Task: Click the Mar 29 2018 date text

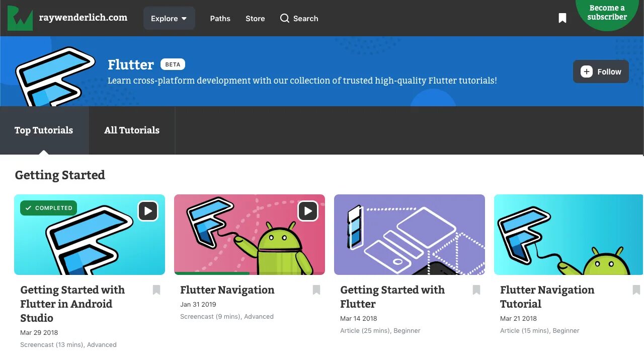Action: pyautogui.click(x=39, y=333)
